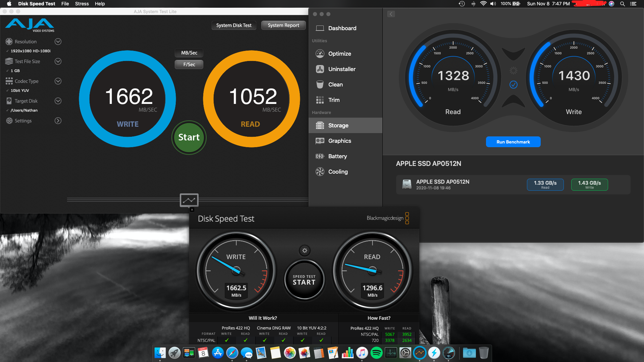
Task: Open the Trim utility
Action: coord(334,100)
